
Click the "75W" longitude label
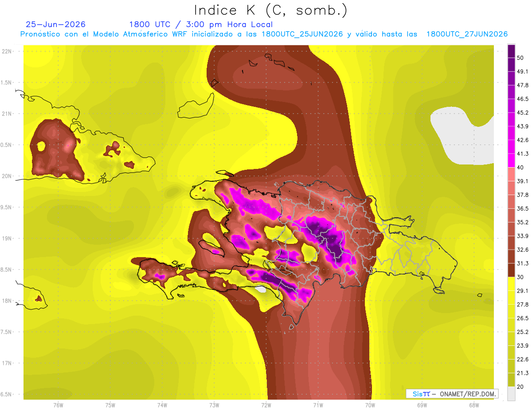110,405
